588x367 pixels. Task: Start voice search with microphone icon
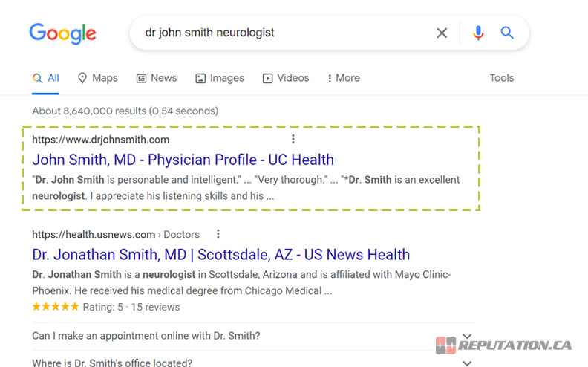pyautogui.click(x=478, y=33)
